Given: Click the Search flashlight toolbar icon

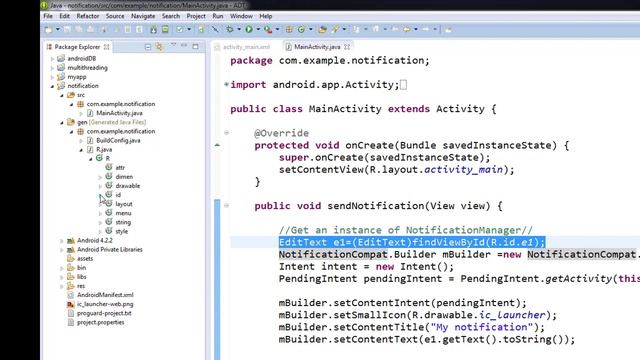Looking at the screenshot, I should 335,29.
